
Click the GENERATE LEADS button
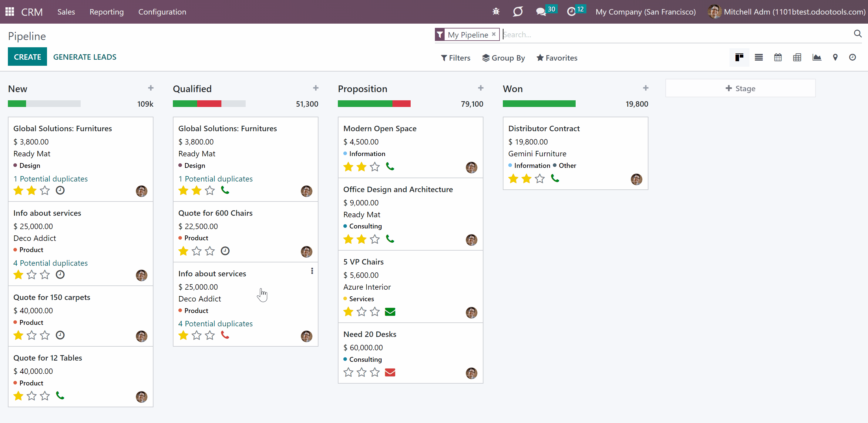click(x=85, y=57)
